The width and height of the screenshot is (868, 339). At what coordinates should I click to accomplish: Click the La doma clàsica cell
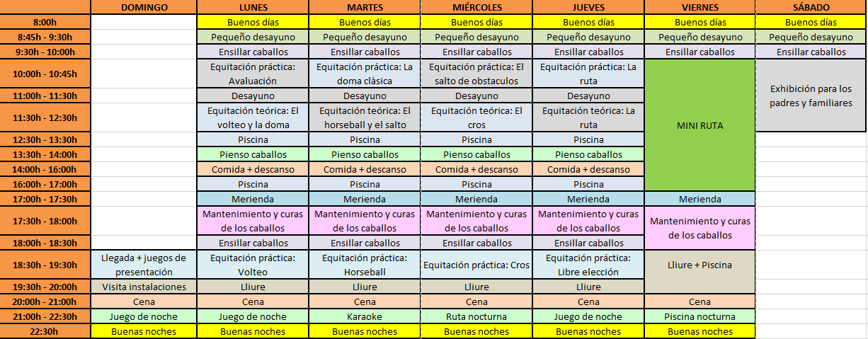pos(365,74)
